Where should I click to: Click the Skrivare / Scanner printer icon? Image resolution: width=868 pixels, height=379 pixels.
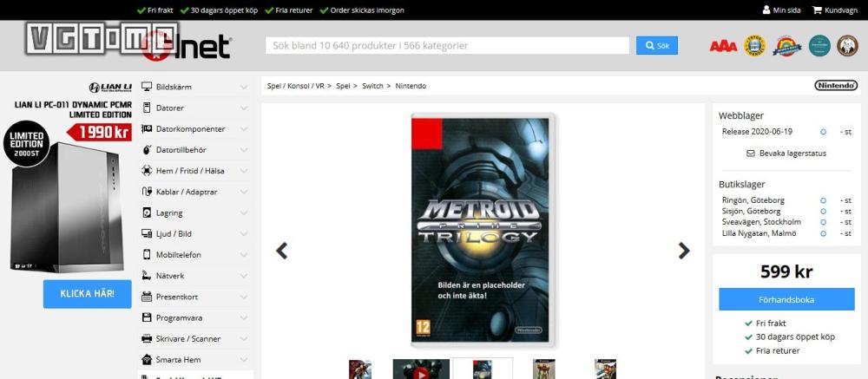tap(147, 338)
